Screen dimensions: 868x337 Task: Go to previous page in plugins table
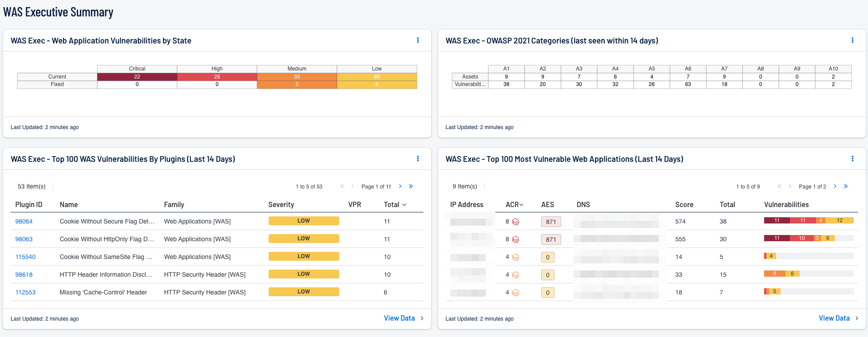(x=353, y=186)
